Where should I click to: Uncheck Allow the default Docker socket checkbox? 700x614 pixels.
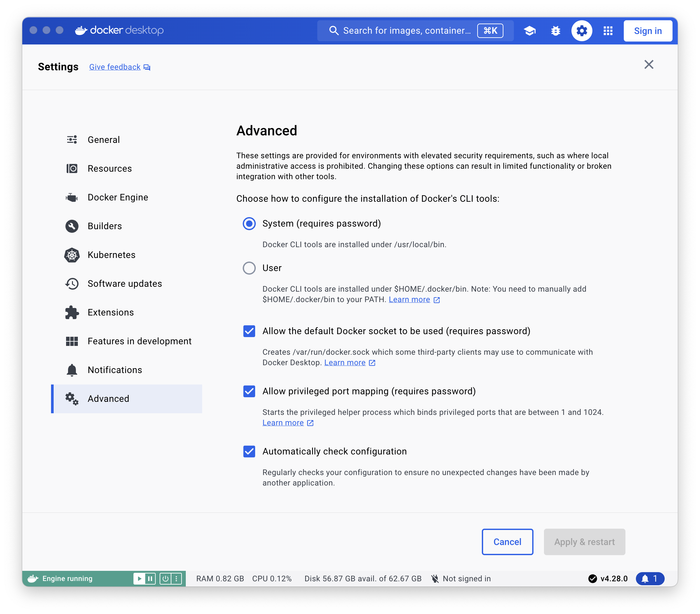pos(249,331)
